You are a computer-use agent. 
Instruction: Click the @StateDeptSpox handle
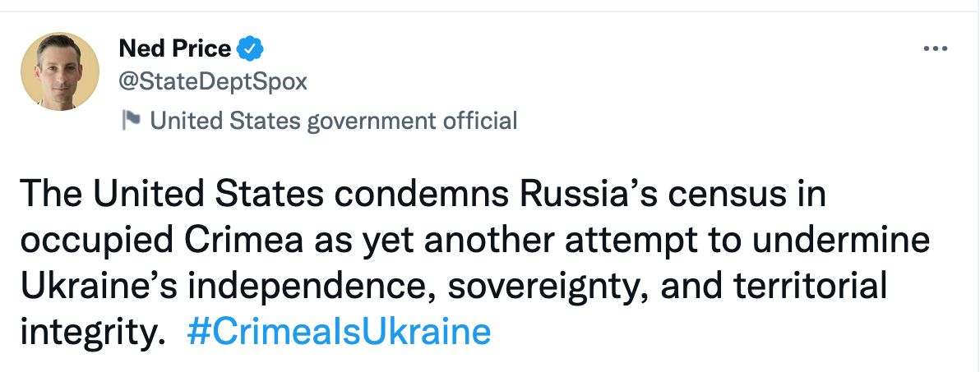[214, 81]
